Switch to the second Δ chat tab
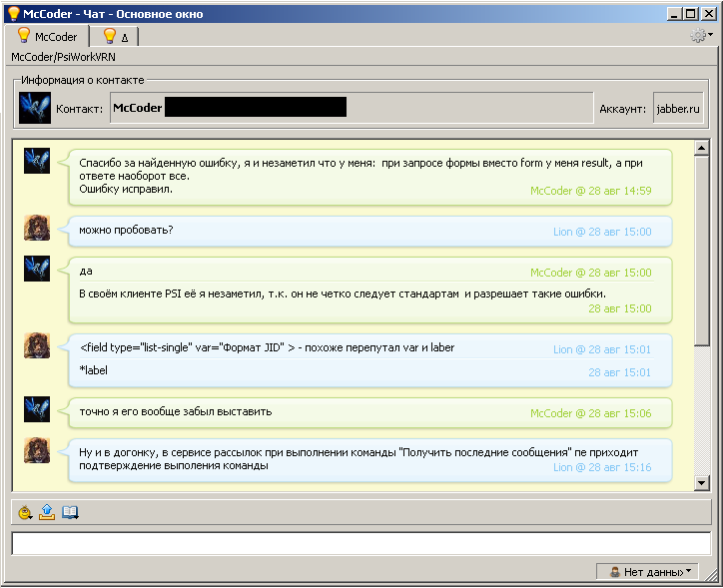The image size is (723, 588). click(115, 37)
